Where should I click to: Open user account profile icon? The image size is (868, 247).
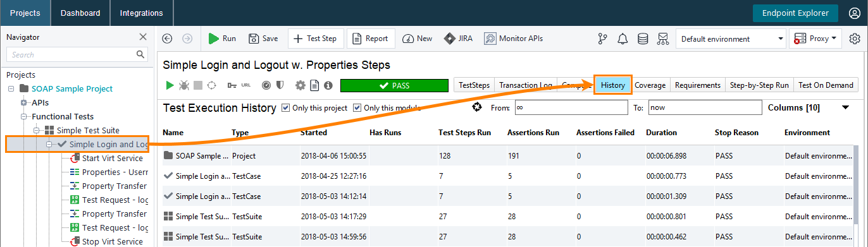(x=855, y=13)
